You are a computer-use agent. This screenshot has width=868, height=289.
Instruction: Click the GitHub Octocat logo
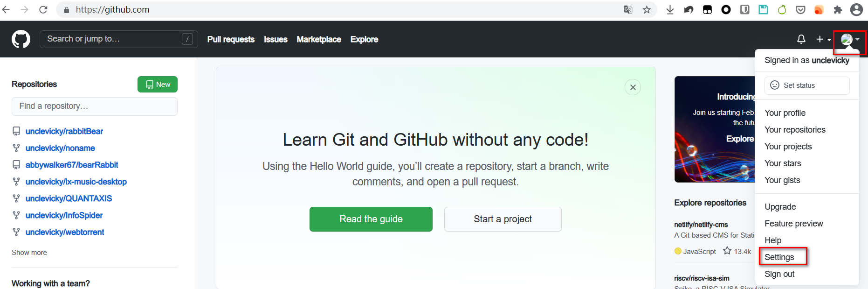(21, 39)
